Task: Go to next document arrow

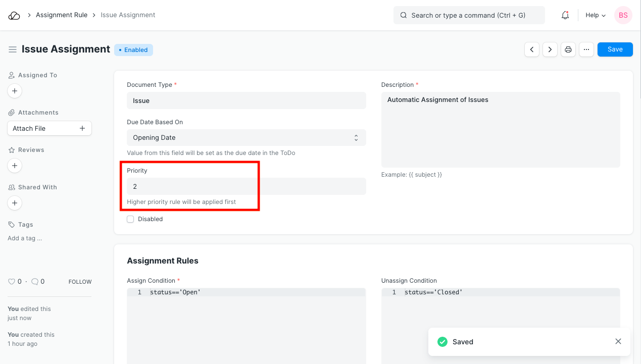Action: coord(550,49)
